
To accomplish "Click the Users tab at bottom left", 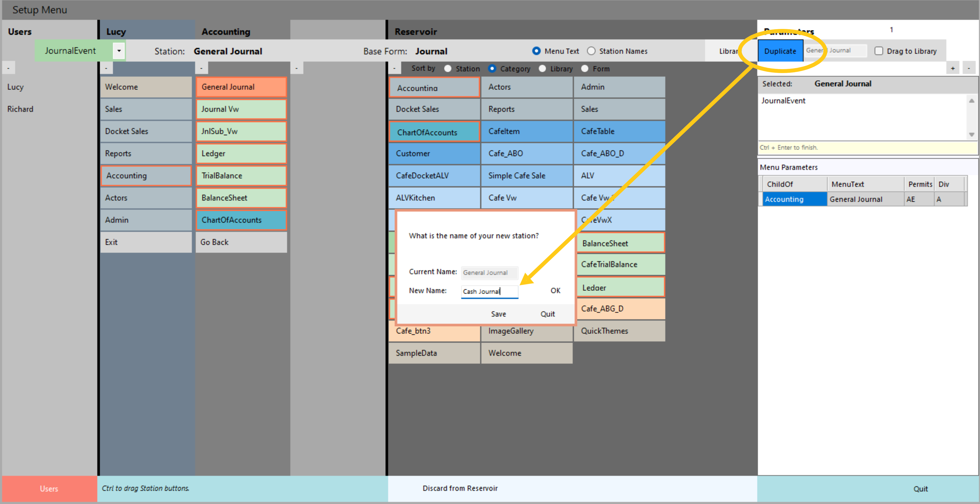I will point(49,488).
